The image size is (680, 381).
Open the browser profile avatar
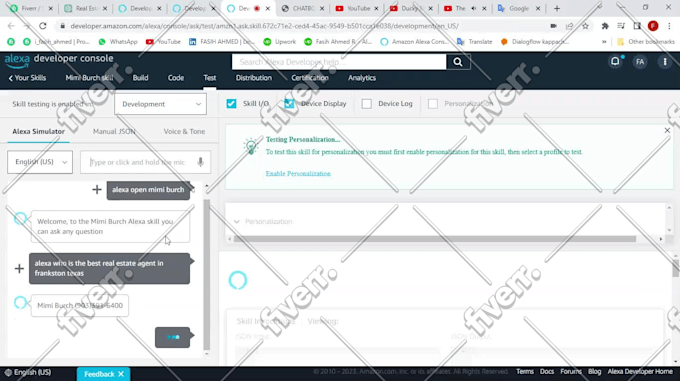click(653, 26)
